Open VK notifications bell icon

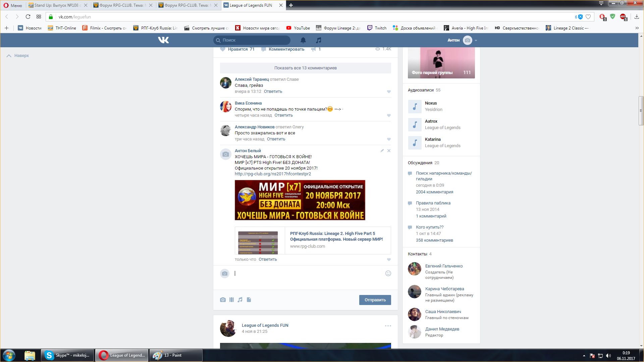pos(303,40)
